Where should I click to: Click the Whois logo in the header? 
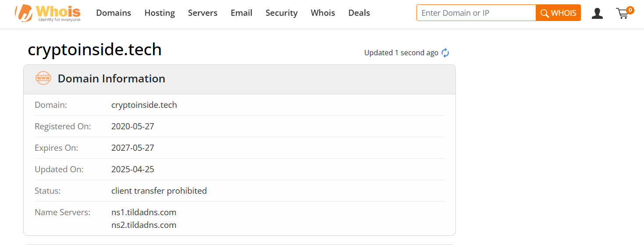click(x=48, y=13)
